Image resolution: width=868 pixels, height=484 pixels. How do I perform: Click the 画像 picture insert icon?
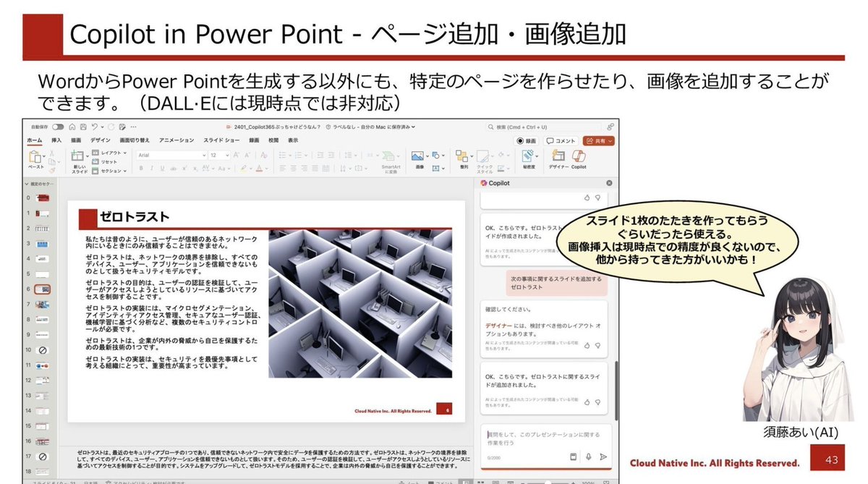pyautogui.click(x=417, y=156)
